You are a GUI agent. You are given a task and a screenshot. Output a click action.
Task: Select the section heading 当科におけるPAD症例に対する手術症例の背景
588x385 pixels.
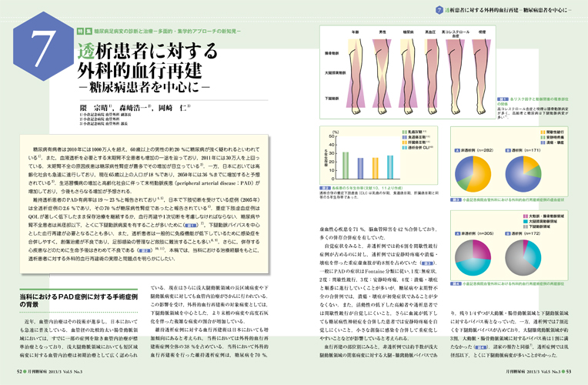tap(79, 300)
